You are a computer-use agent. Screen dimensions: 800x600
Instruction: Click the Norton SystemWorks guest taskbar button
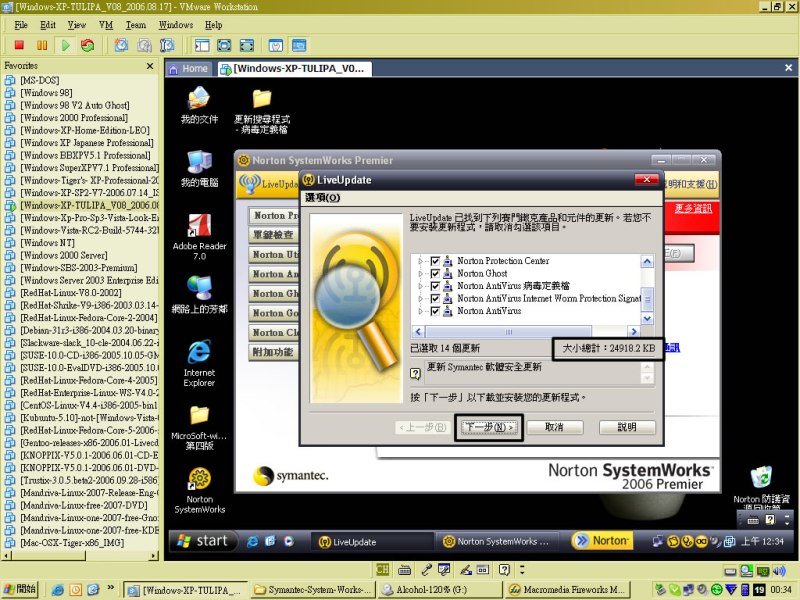click(x=496, y=541)
